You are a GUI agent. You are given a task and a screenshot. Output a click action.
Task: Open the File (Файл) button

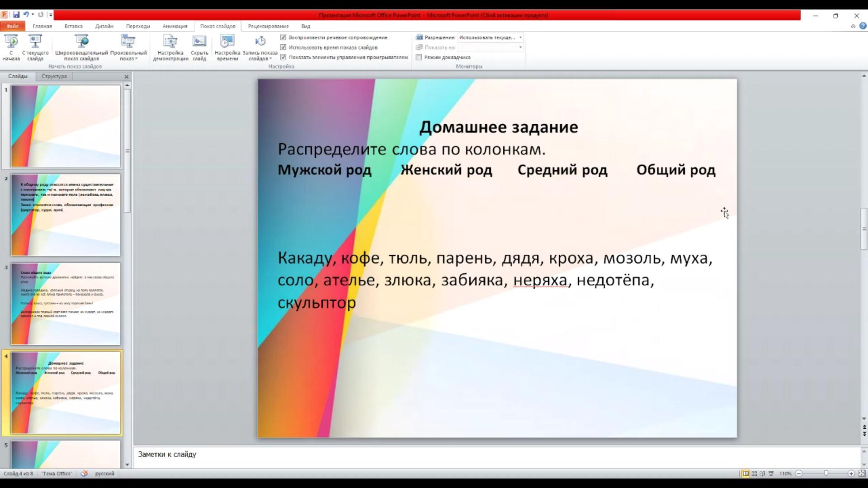(12, 26)
